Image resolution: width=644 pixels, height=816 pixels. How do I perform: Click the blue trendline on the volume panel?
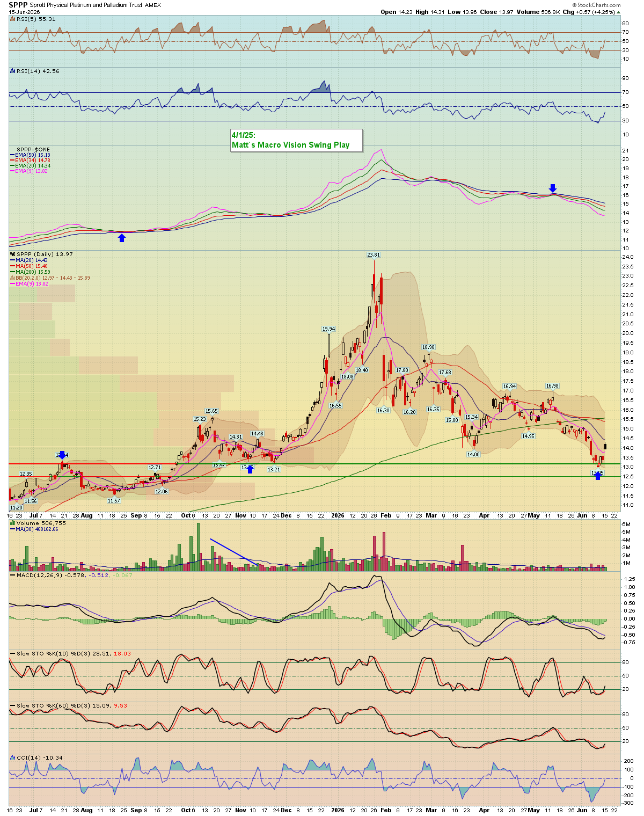tap(232, 550)
